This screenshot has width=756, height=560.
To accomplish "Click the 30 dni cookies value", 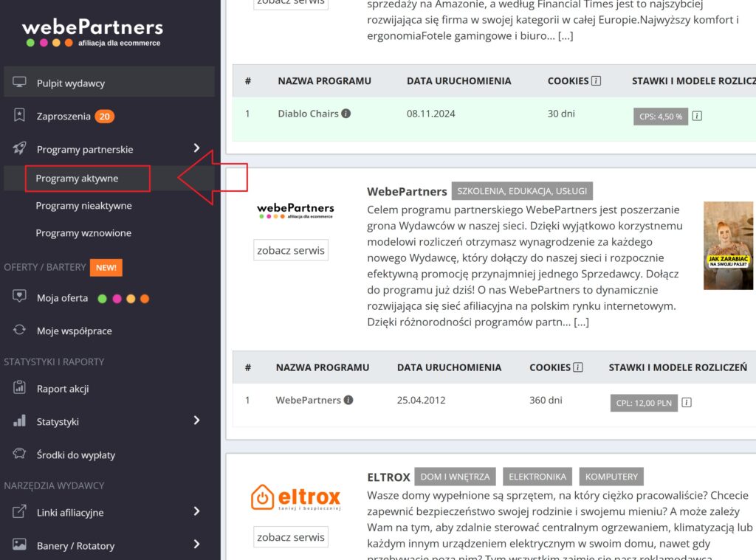I will [x=561, y=113].
